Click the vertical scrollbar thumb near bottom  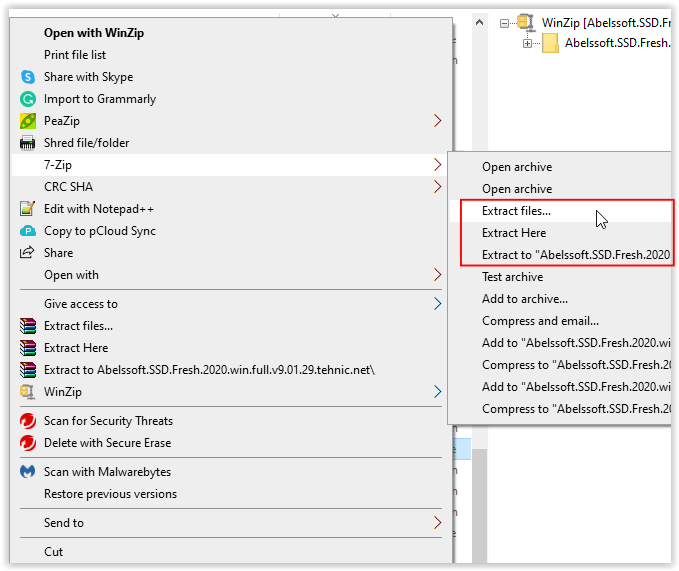pos(479,506)
